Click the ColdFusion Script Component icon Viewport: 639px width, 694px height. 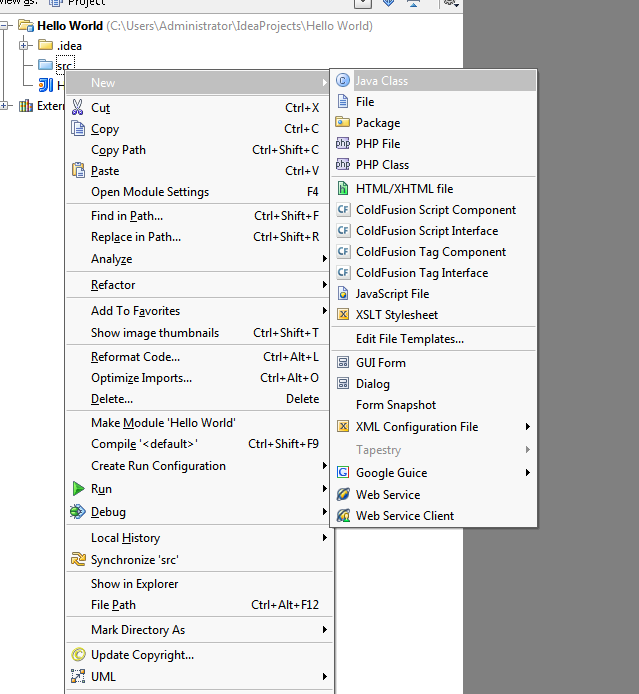[x=343, y=209]
